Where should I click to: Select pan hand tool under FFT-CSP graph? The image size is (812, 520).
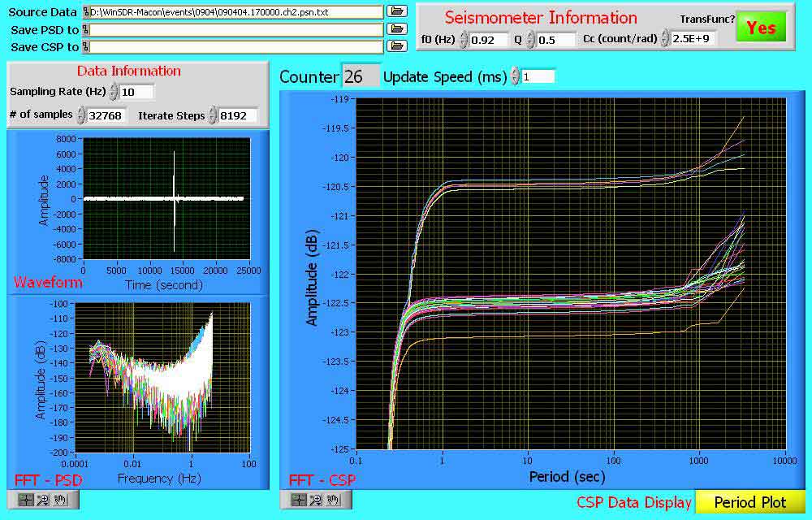point(333,500)
